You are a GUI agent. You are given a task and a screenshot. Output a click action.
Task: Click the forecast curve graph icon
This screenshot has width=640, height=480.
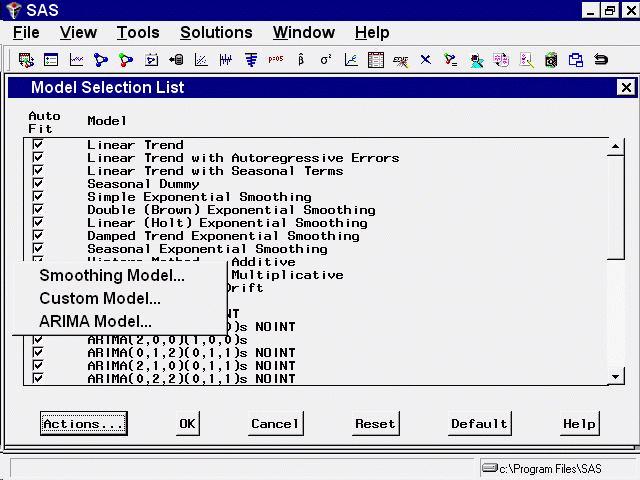click(x=351, y=60)
